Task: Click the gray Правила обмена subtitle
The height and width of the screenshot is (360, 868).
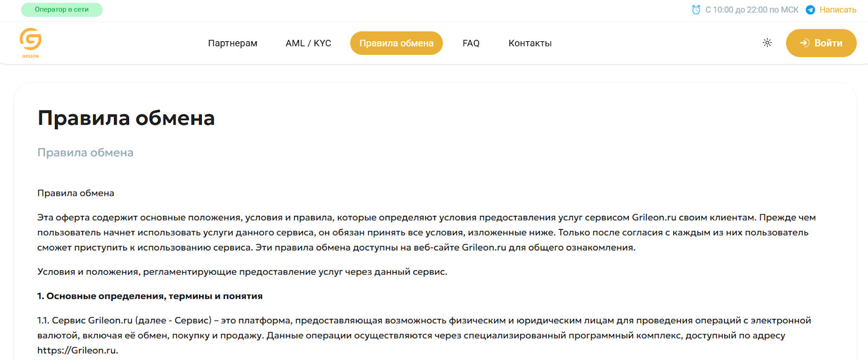Action: (x=85, y=153)
